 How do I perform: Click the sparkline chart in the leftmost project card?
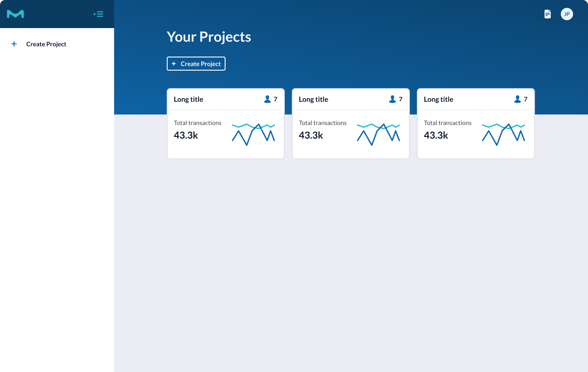click(x=253, y=134)
